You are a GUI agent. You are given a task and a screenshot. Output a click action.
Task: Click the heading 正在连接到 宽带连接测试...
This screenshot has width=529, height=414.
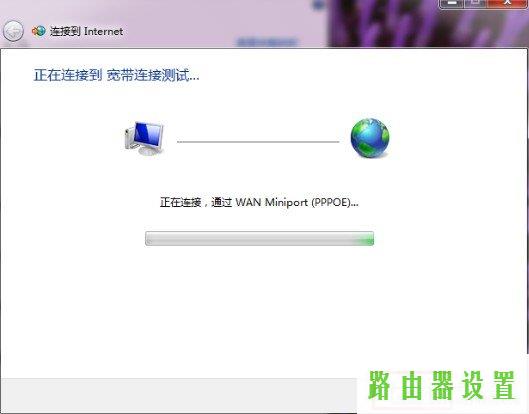(x=116, y=75)
